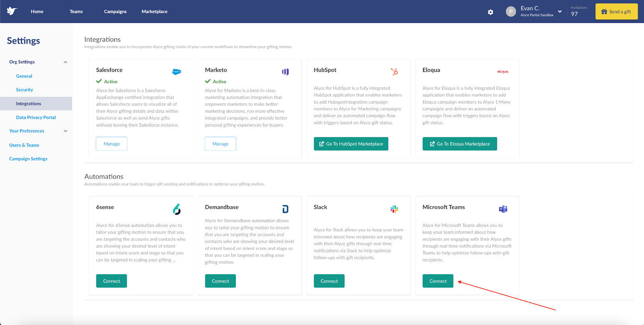644x325 pixels.
Task: Click the Marketo card title
Action: [216, 70]
